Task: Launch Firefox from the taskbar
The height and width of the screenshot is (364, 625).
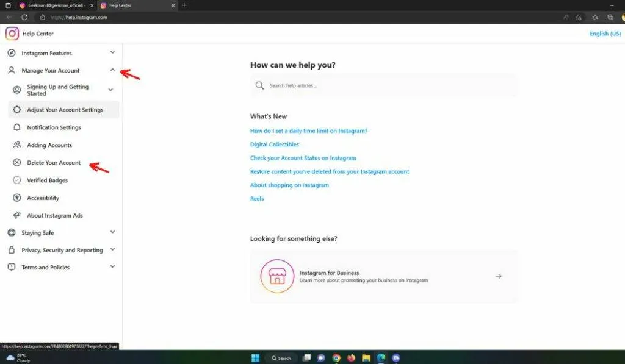Action: coord(351,358)
